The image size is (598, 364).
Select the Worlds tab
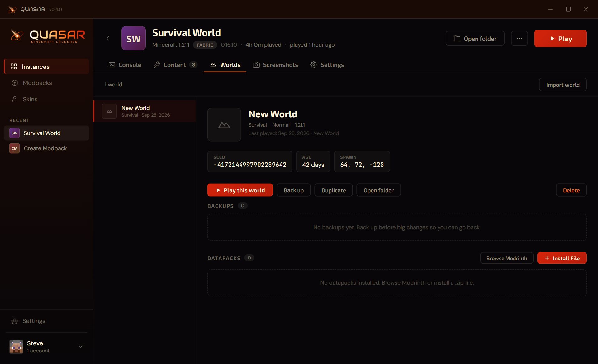click(x=225, y=65)
